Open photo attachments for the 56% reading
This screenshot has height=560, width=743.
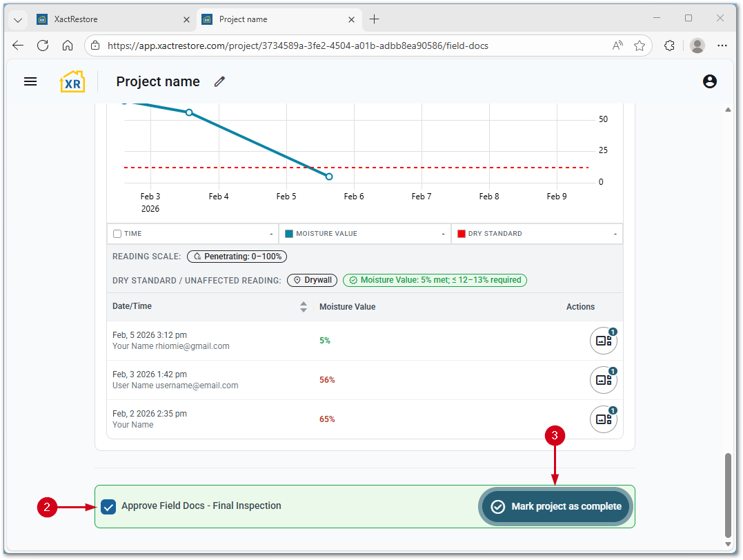[604, 380]
